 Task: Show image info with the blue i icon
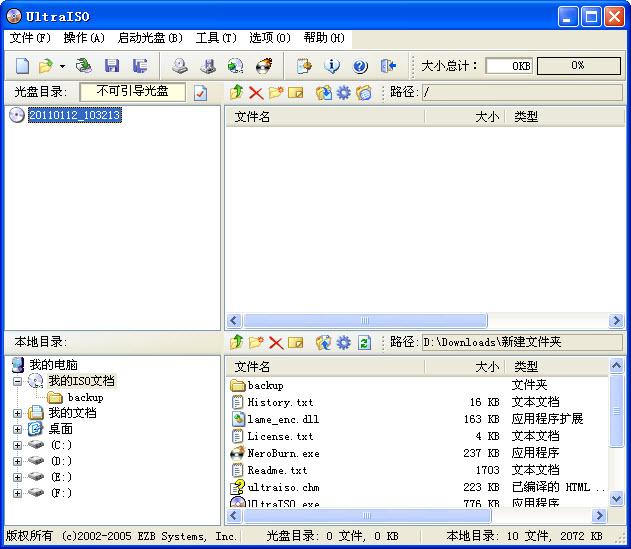332,66
